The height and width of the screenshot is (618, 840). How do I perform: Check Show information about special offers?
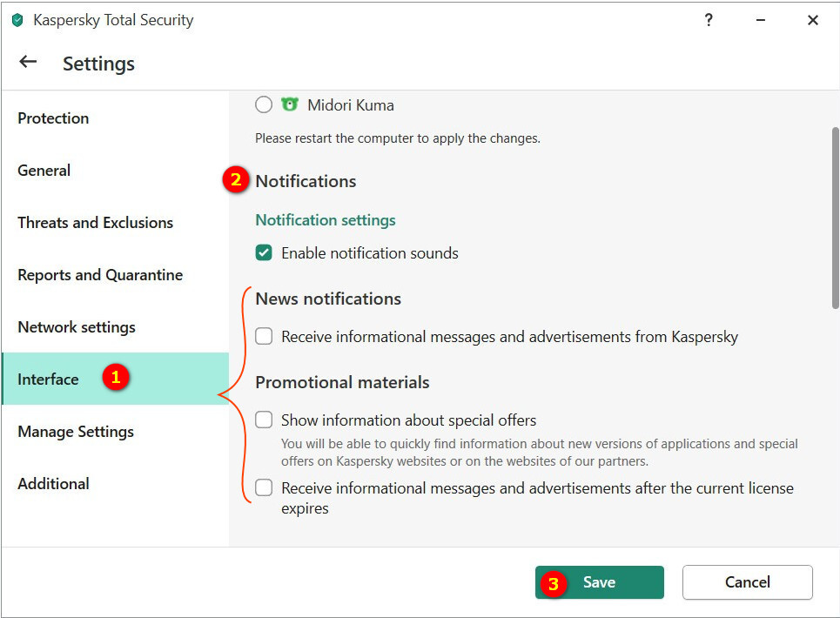coord(264,420)
